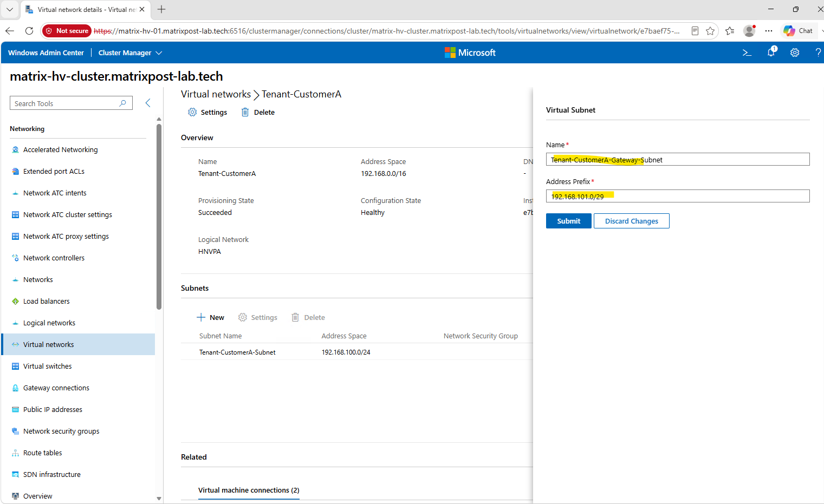Screen dimensions: 824x504
Task: Click the Delete trash icon for virtual network
Action: (x=245, y=112)
